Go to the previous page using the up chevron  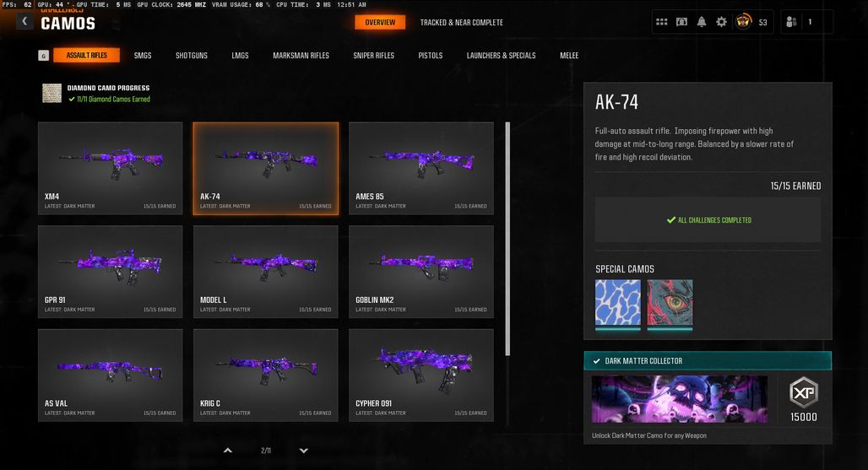(227, 451)
